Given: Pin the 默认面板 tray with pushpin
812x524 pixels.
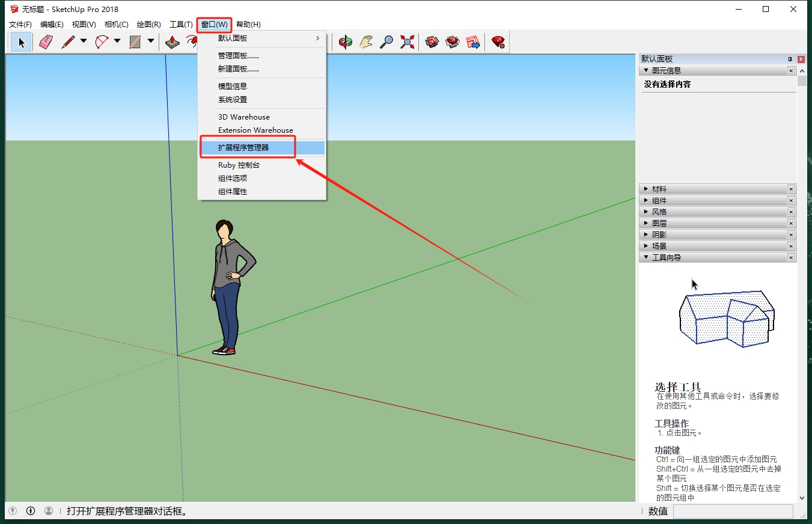Looking at the screenshot, I should (790, 59).
